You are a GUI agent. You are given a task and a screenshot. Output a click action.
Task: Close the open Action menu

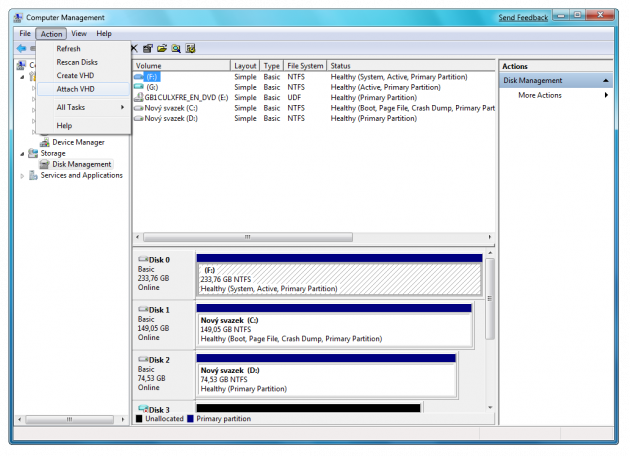51,34
